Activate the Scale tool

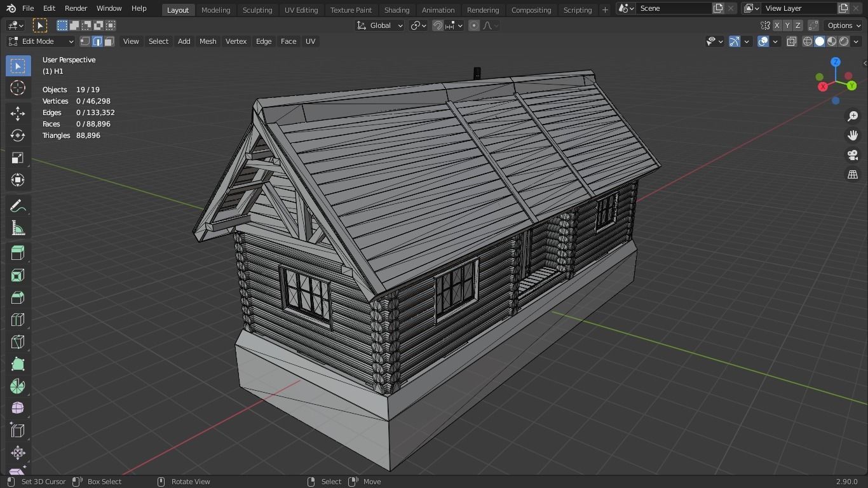tap(18, 158)
